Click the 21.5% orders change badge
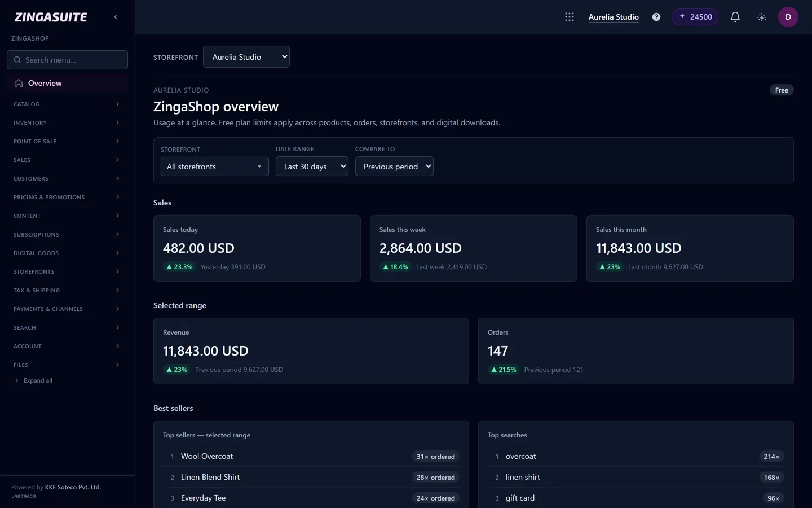 pyautogui.click(x=504, y=370)
